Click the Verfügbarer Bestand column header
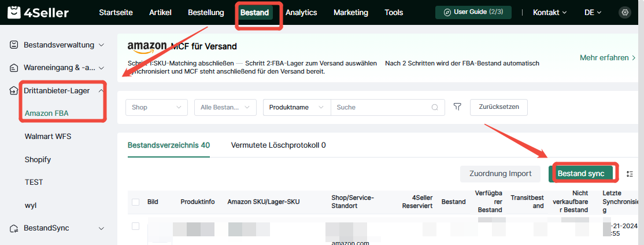This screenshot has width=644, height=245. (488, 202)
